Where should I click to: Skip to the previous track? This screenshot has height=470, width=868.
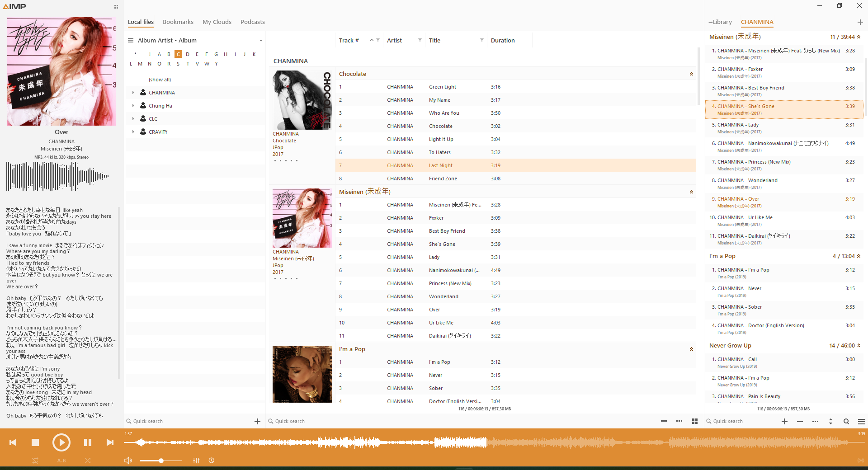coord(13,442)
